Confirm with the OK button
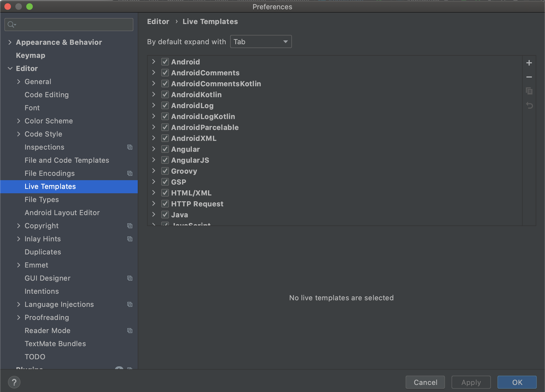 point(517,382)
